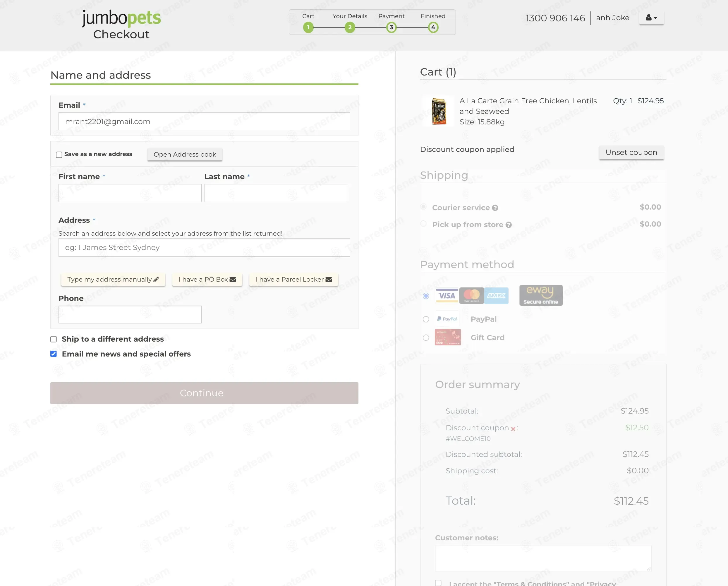Click the PayPal logo icon

tap(447, 319)
